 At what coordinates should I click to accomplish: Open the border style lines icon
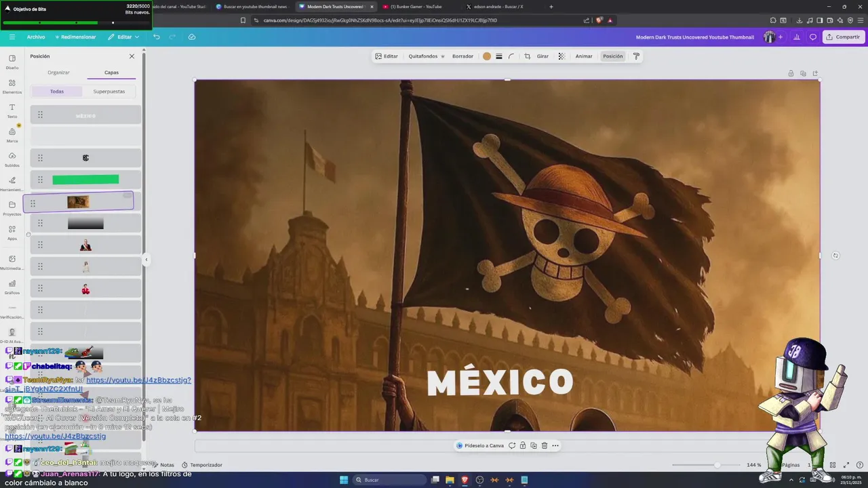coord(499,56)
